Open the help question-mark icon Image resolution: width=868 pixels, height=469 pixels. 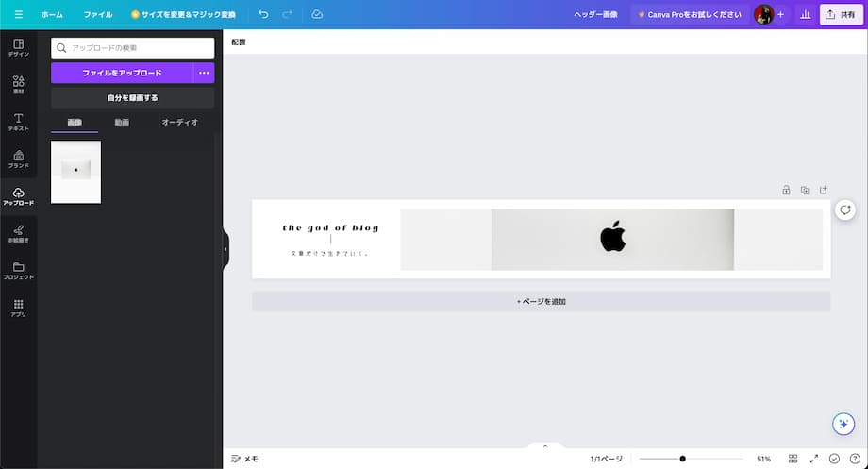(x=855, y=459)
